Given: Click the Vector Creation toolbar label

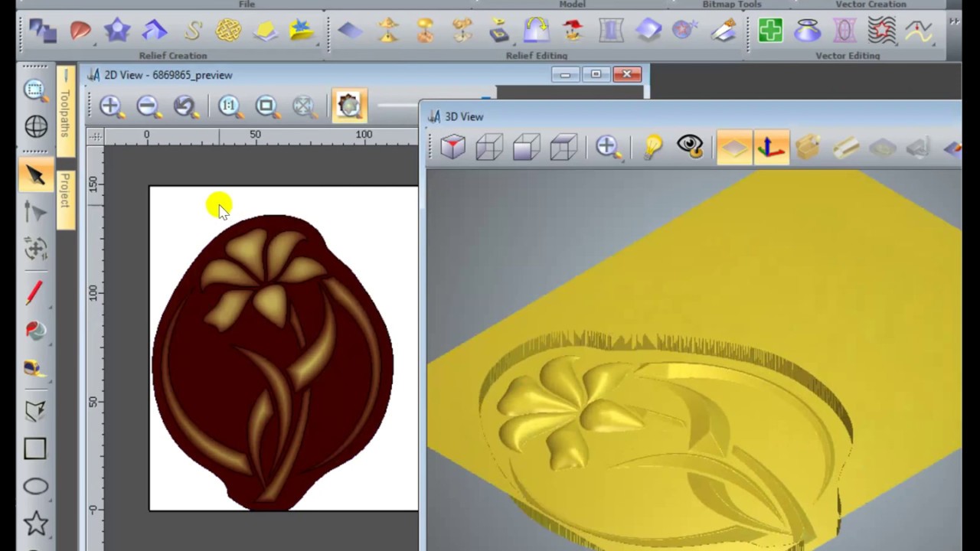Looking at the screenshot, I should coord(871,5).
